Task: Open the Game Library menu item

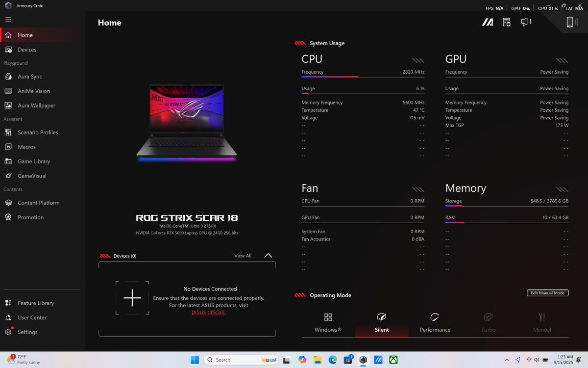Action: (34, 161)
